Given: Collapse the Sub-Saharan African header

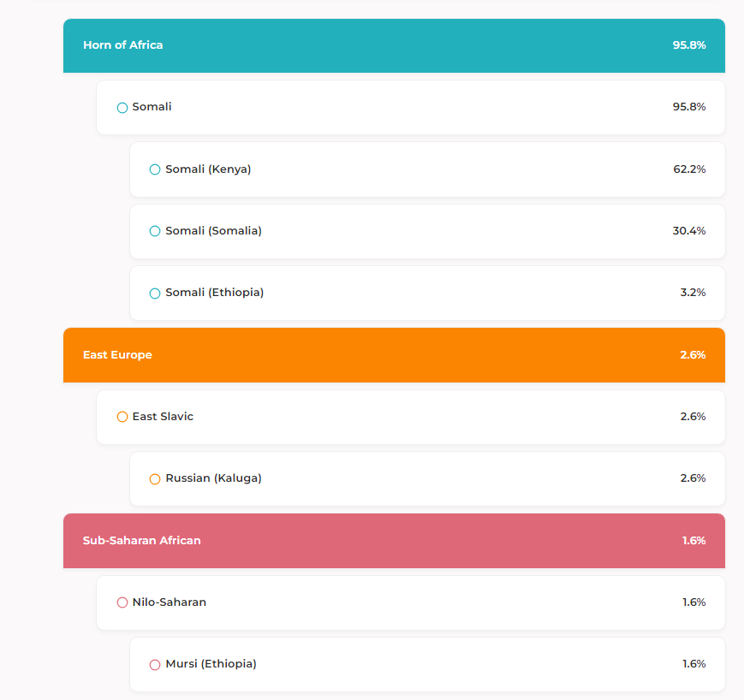Looking at the screenshot, I should pos(394,541).
